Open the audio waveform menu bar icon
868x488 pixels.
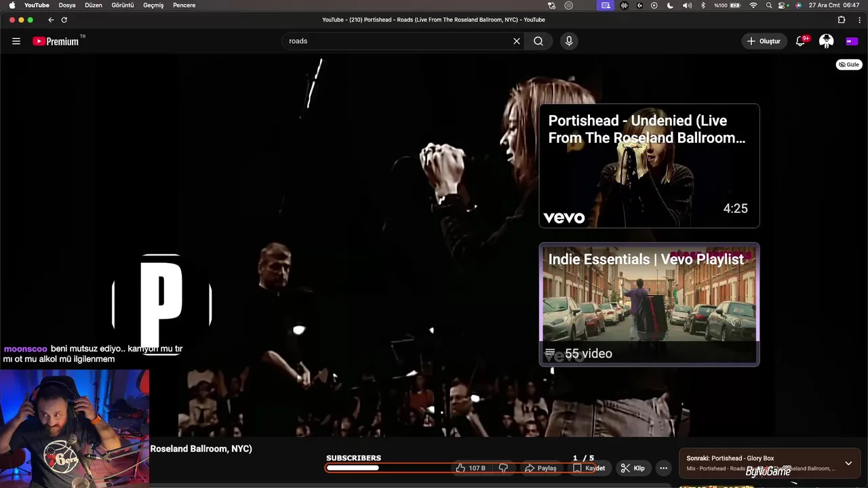click(624, 5)
